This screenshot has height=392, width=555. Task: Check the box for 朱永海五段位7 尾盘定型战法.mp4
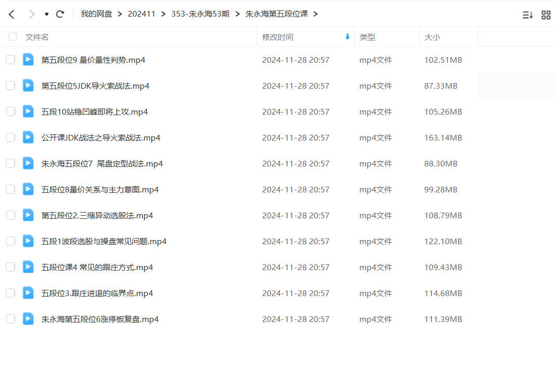pyautogui.click(x=10, y=163)
